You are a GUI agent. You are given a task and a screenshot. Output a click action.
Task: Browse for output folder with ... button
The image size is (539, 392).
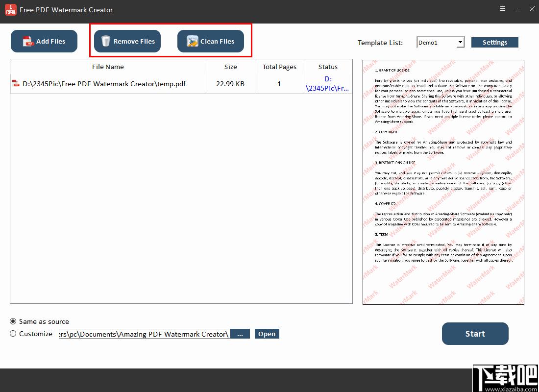[240, 334]
